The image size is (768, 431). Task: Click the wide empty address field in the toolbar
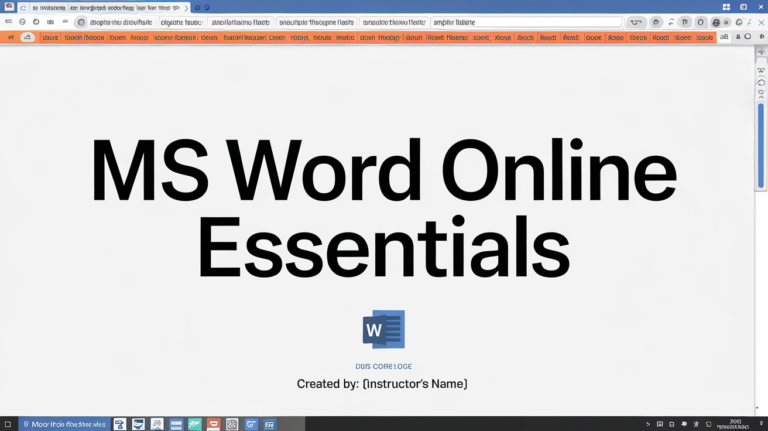tap(527, 22)
